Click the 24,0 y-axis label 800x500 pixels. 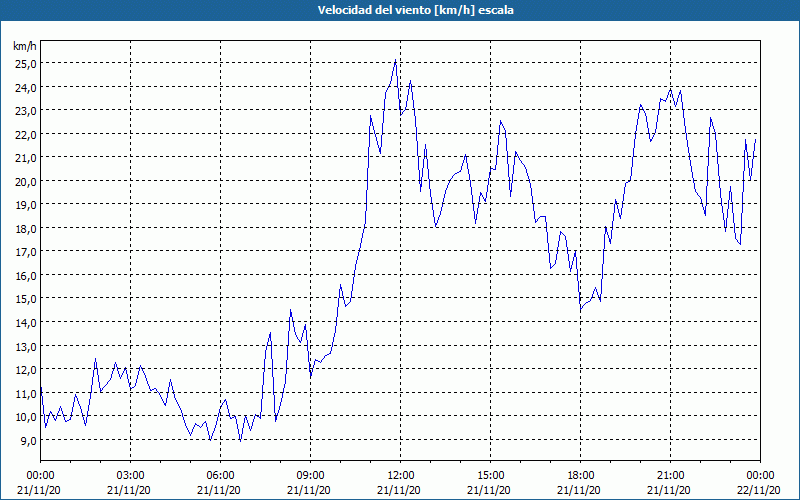point(25,88)
